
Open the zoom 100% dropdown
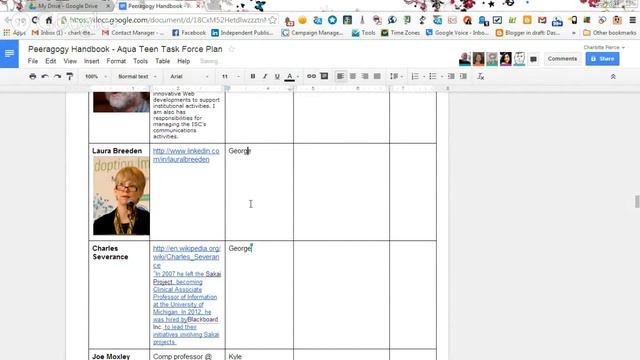[x=96, y=76]
